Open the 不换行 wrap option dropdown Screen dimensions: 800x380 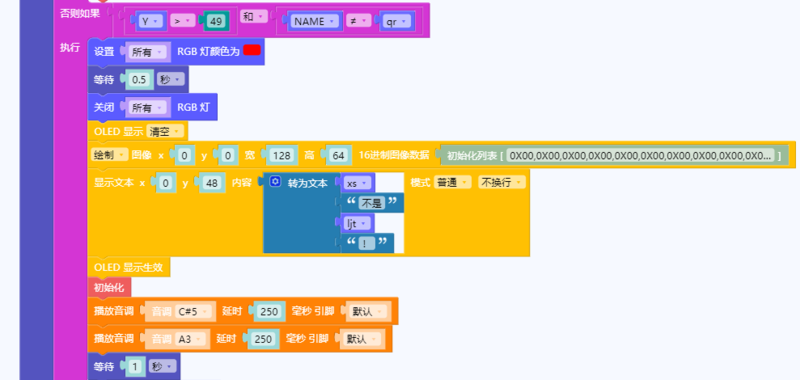click(x=501, y=183)
